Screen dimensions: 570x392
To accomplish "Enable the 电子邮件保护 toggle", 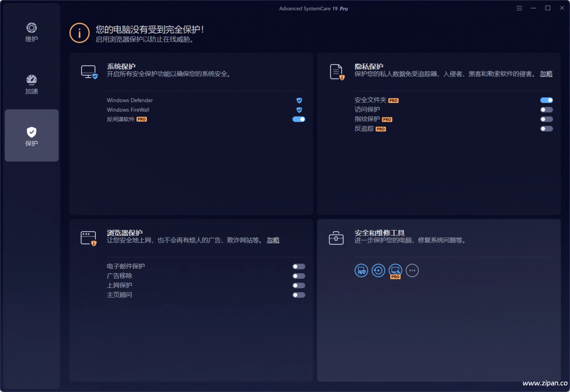I will click(x=299, y=267).
